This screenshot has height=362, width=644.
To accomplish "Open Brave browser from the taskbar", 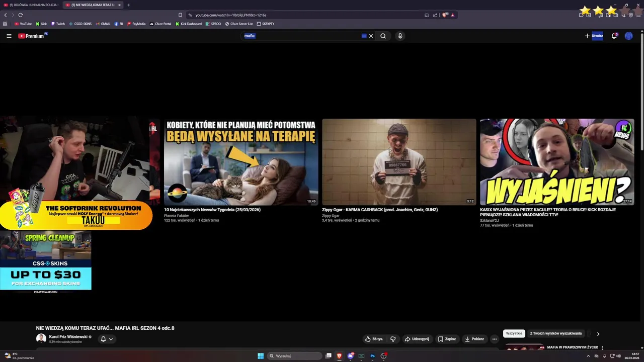I will click(x=339, y=356).
